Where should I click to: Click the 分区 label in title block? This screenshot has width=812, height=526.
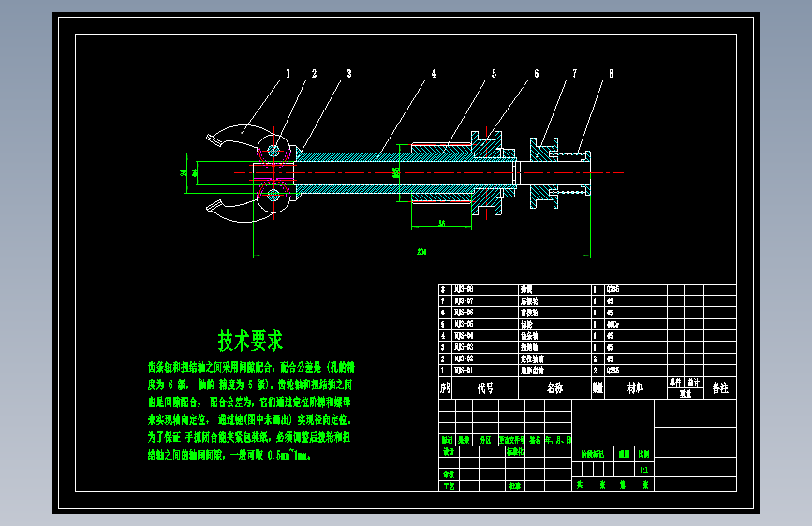click(485, 440)
